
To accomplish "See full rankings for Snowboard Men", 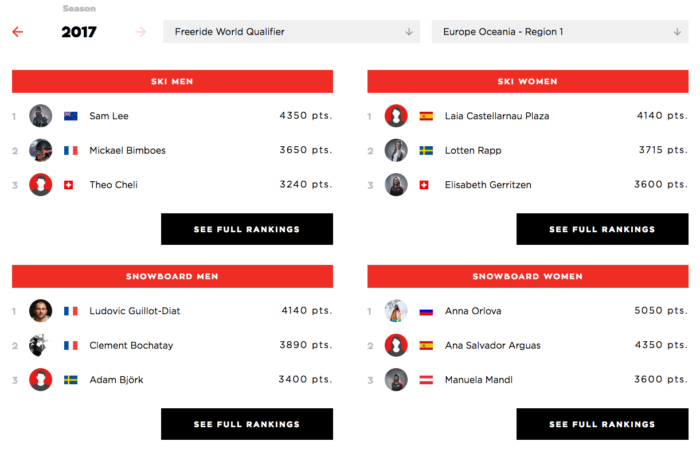I will [247, 424].
